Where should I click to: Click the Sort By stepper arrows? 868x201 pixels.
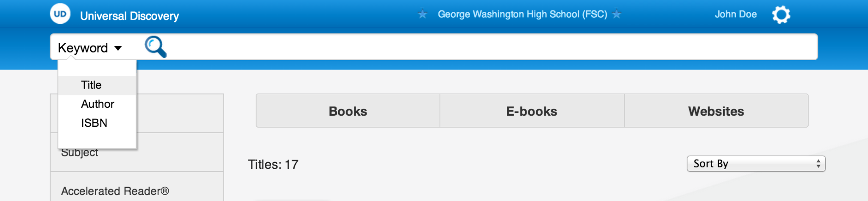[x=818, y=164]
